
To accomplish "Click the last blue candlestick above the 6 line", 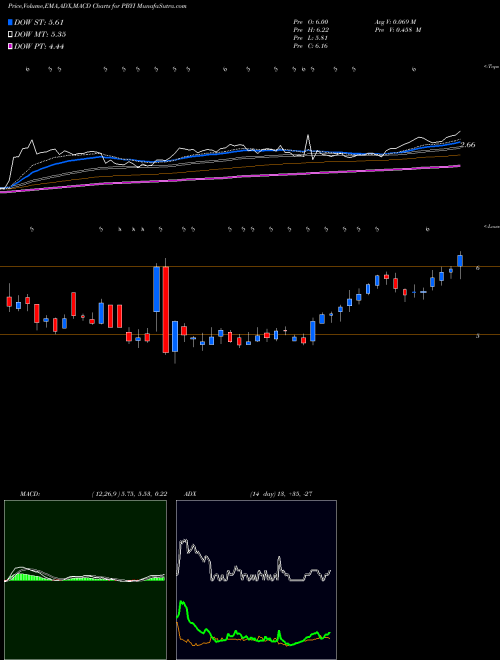I will (460, 261).
